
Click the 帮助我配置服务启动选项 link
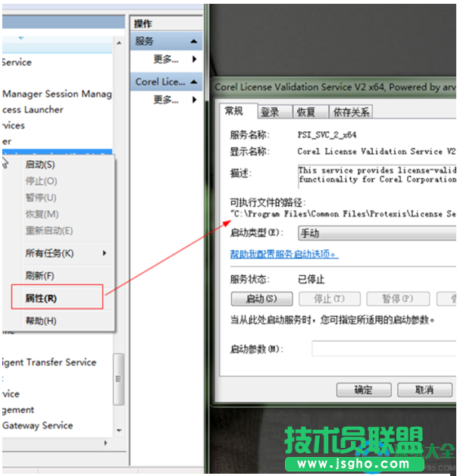[x=283, y=255]
